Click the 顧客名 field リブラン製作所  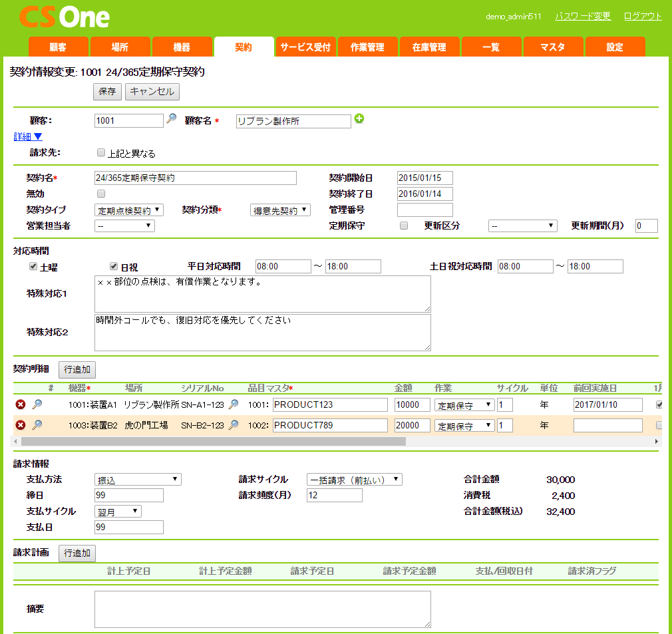pos(293,121)
